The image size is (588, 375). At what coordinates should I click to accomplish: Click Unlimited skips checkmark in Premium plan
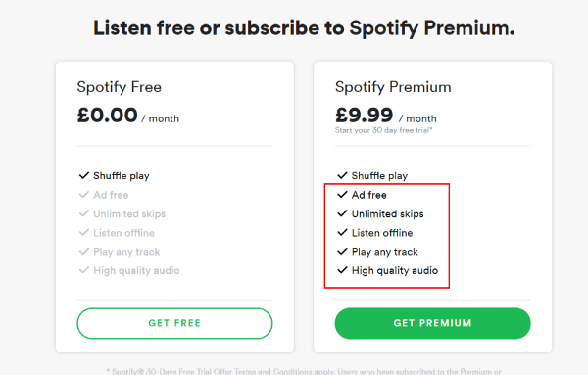(x=342, y=213)
